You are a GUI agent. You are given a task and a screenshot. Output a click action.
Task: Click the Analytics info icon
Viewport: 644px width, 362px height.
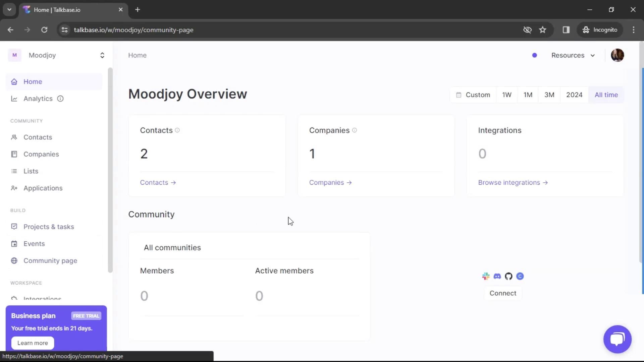60,99
